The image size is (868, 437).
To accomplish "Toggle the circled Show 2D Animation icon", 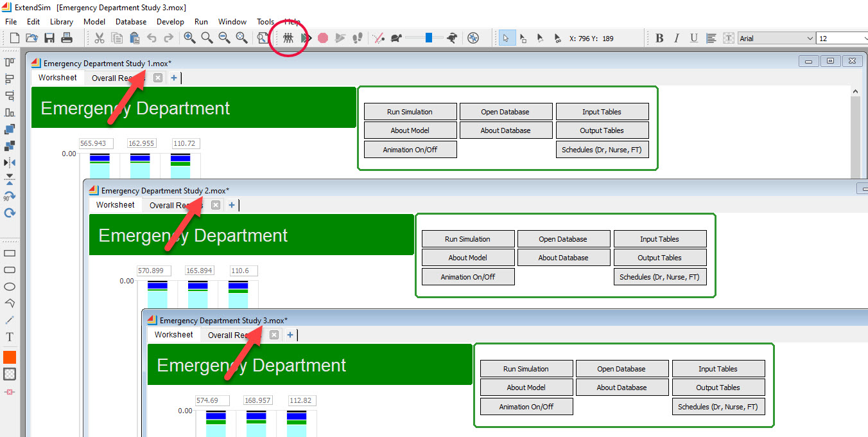I will coord(289,38).
